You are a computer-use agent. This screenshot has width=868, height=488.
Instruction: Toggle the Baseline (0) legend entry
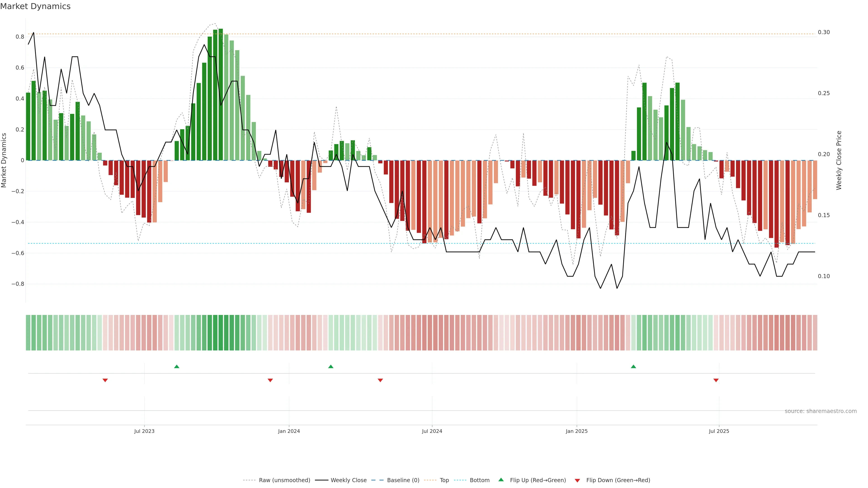pos(403,480)
